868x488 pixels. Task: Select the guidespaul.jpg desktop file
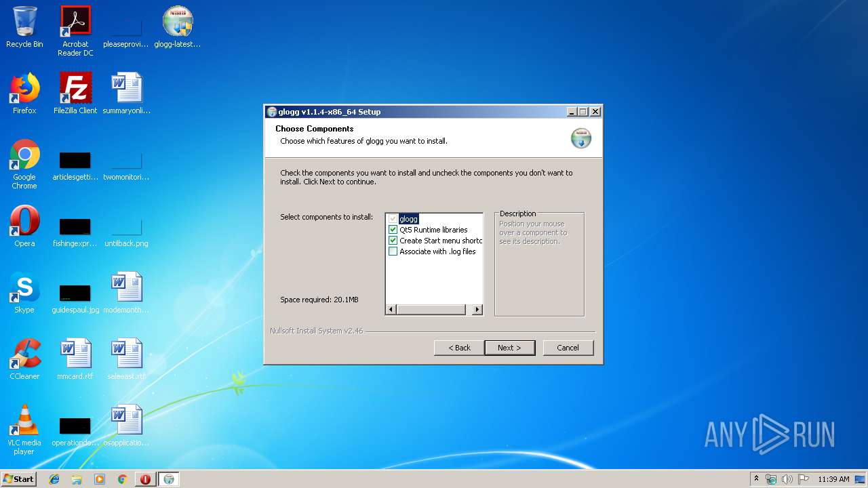point(75,300)
